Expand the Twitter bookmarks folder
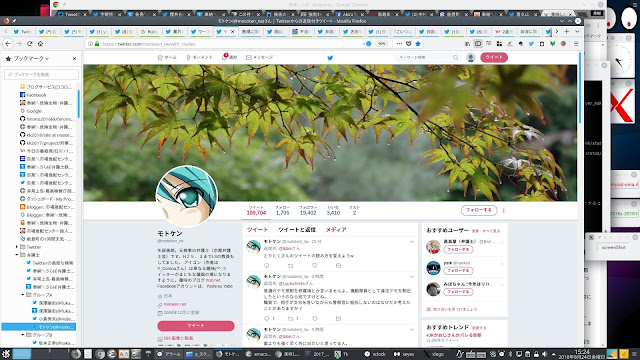Image resolution: width=640 pixels, height=360 pixels. coord(17,247)
